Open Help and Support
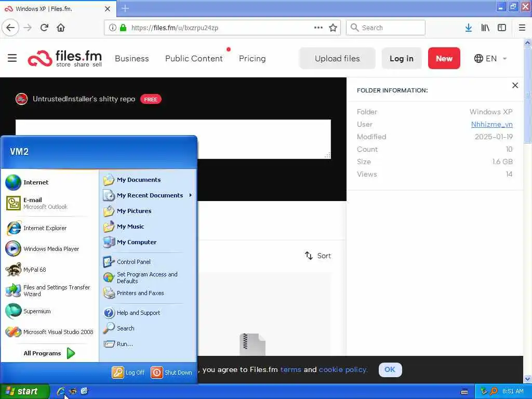 tap(131, 312)
